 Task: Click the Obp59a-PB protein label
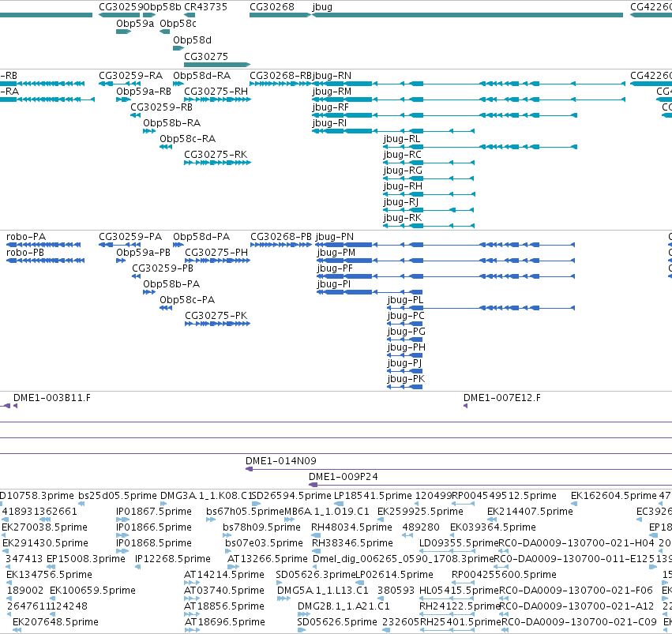pyautogui.click(x=143, y=253)
